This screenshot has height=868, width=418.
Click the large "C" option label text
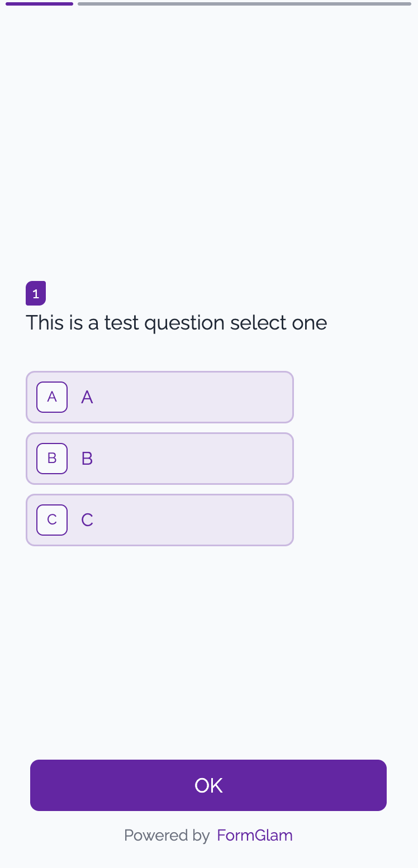87,520
